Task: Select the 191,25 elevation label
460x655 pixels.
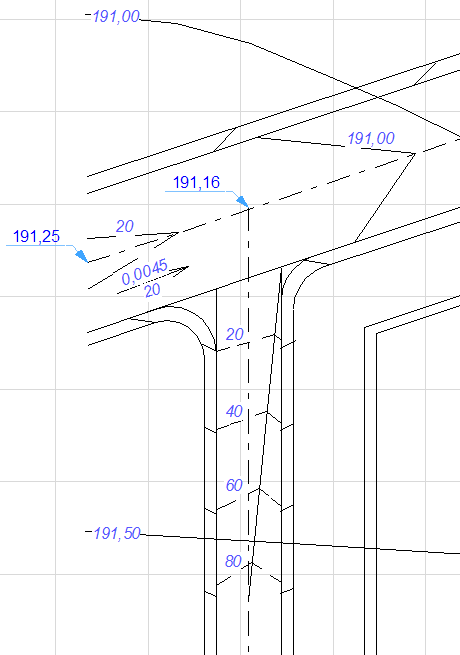Action: [36, 236]
